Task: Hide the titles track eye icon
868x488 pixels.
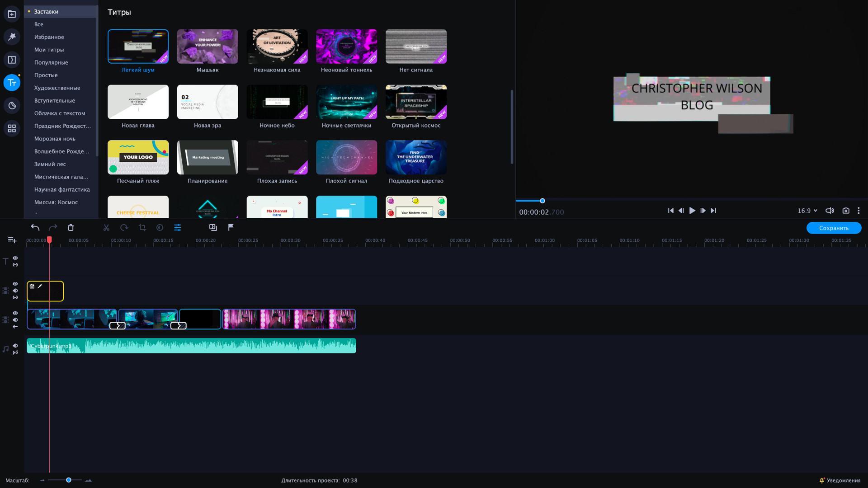Action: point(15,258)
